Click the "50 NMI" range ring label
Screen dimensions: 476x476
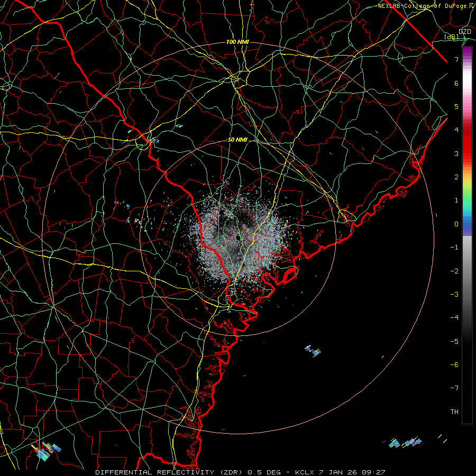pyautogui.click(x=237, y=140)
